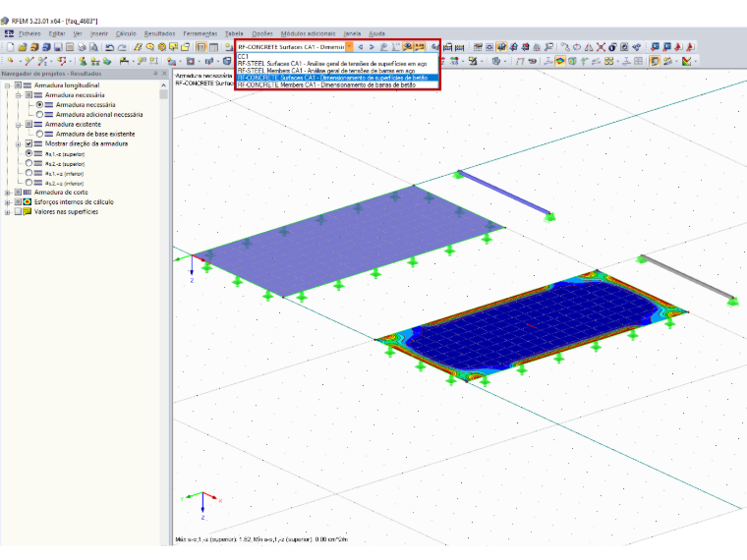This screenshot has height=560, width=747.
Task: Select Armadura adicional necessária radio button
Action: point(39,114)
